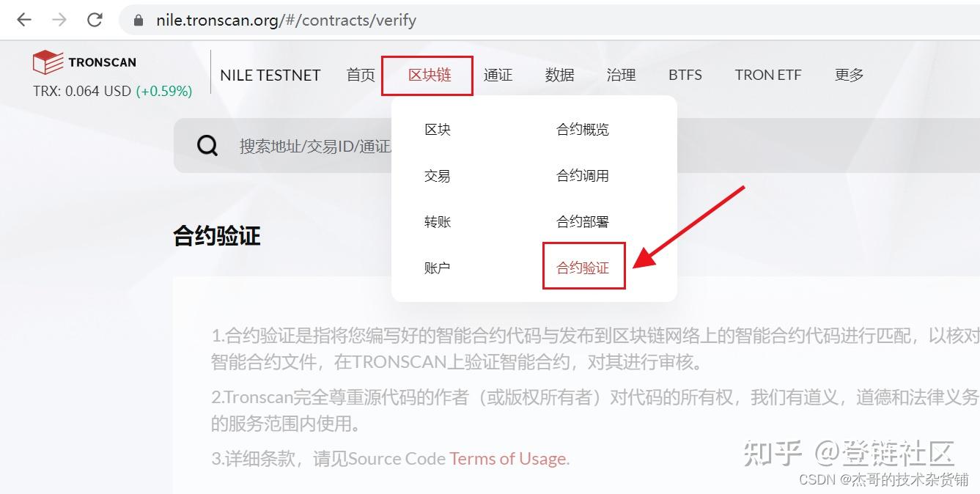Open the 区块链 menu

point(430,75)
